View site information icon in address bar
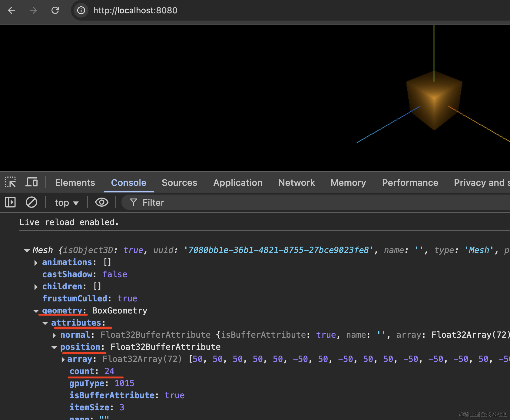The height and width of the screenshot is (420, 510). (81, 10)
